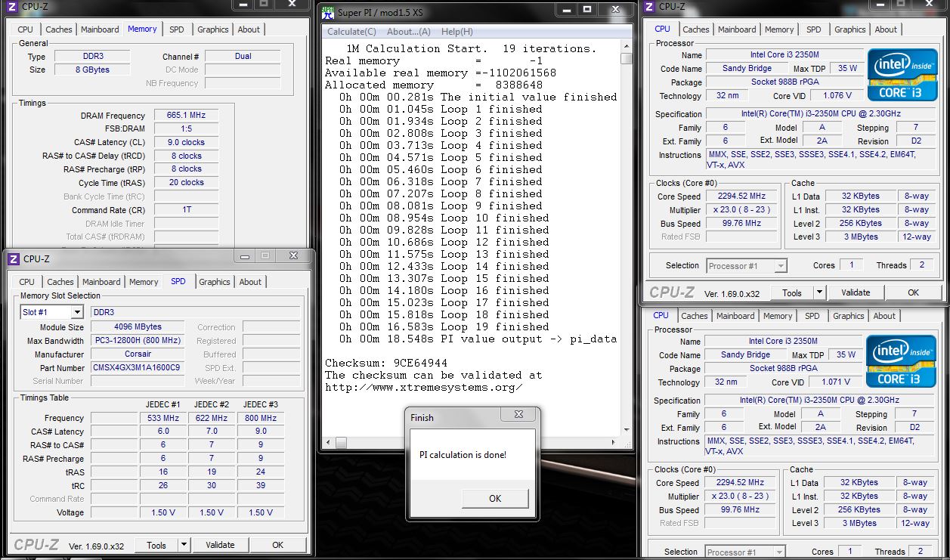Viewport: 950px width, 560px height.
Task: Open Memory tab in lower CPU window
Action: [778, 316]
